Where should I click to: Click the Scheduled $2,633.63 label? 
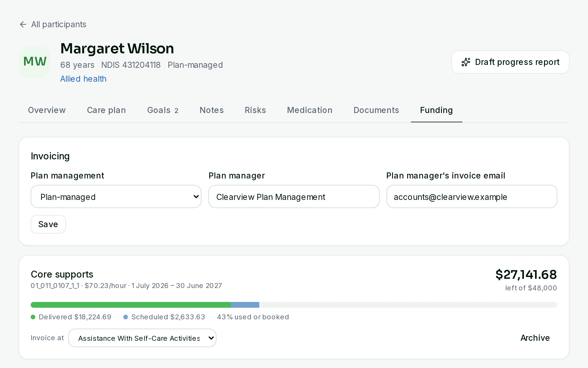click(x=168, y=317)
